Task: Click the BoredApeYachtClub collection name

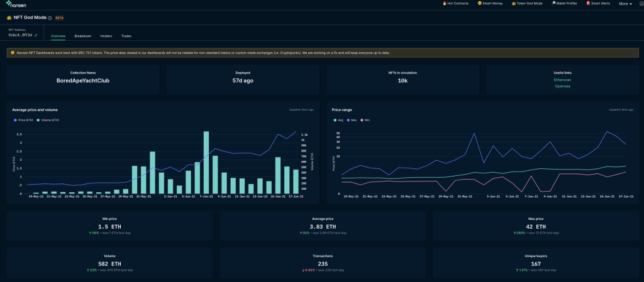Action: tap(83, 81)
